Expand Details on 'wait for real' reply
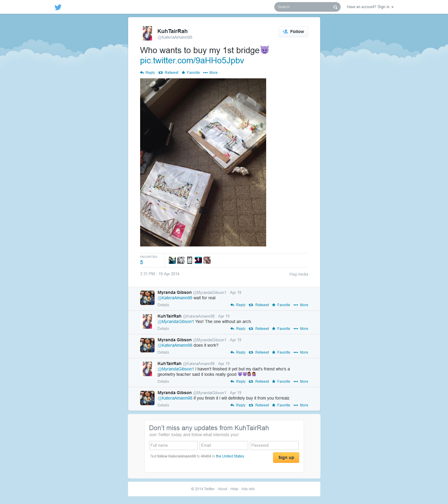This screenshot has height=504, width=448. (x=163, y=305)
